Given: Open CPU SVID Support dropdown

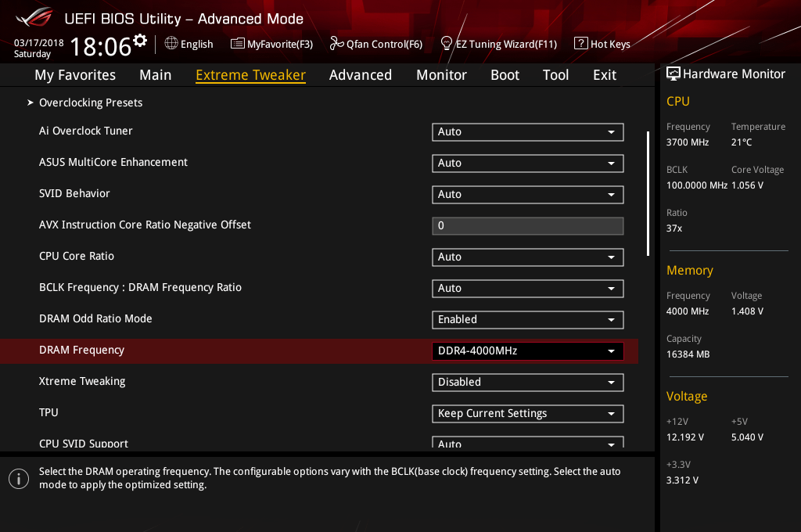Looking at the screenshot, I should tap(528, 443).
